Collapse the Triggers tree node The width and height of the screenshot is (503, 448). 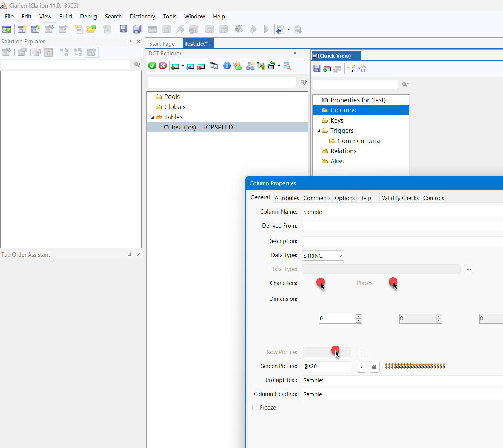[319, 131]
